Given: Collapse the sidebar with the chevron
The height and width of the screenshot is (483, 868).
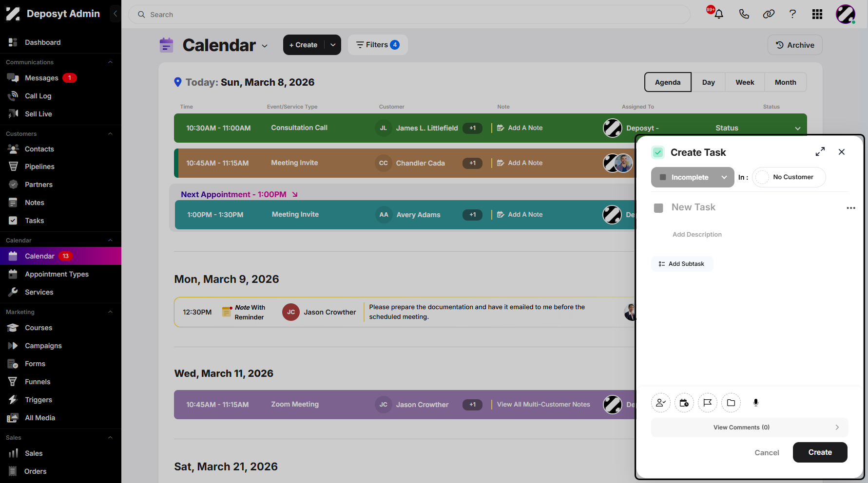Looking at the screenshot, I should [x=116, y=14].
